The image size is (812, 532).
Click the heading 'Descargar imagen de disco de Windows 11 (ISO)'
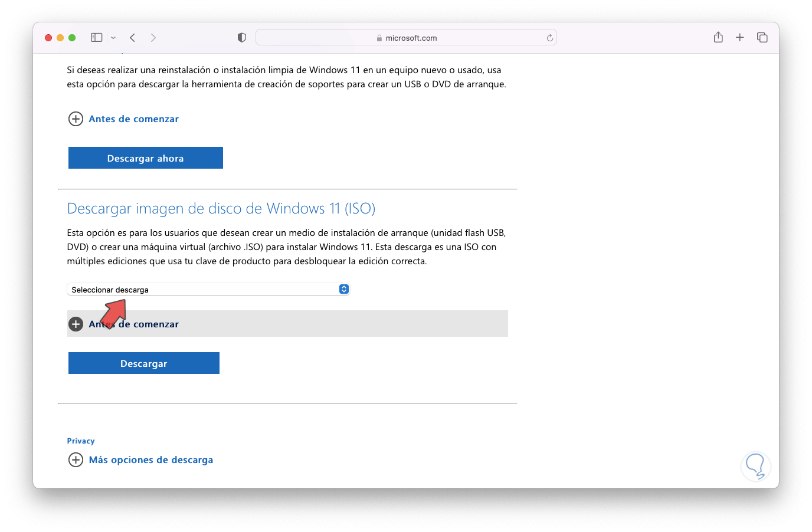221,209
